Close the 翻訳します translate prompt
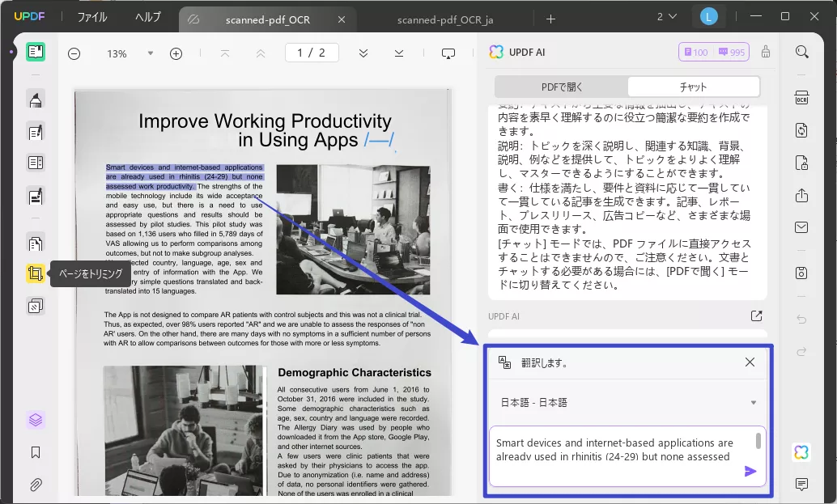 750,362
